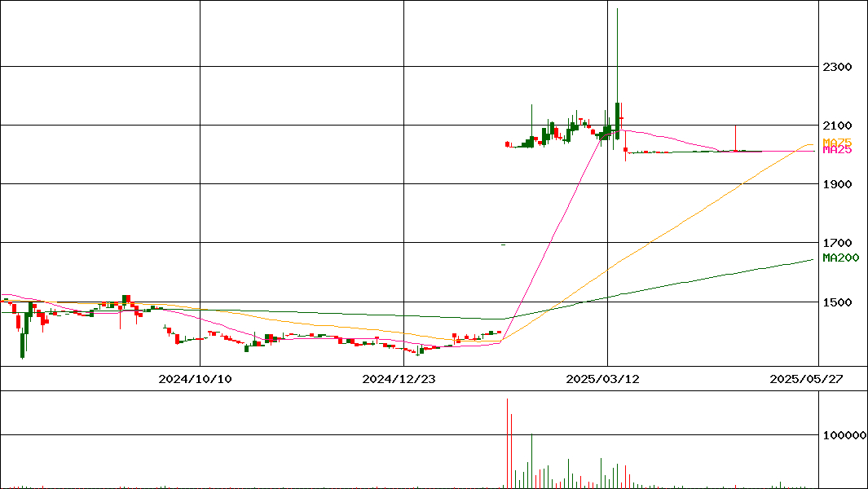This screenshot has height=489, width=868.
Task: Click the 2024/10/10 date label
Action: (195, 379)
